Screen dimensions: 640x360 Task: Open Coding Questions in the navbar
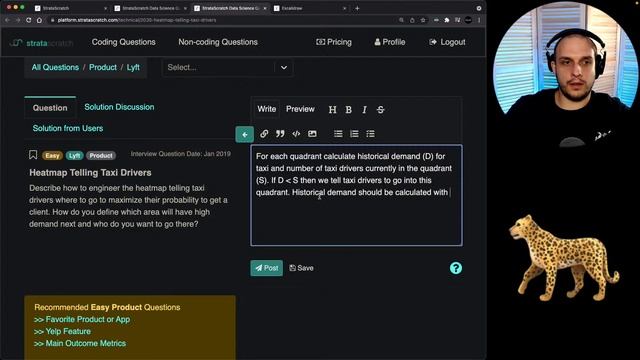coord(123,42)
